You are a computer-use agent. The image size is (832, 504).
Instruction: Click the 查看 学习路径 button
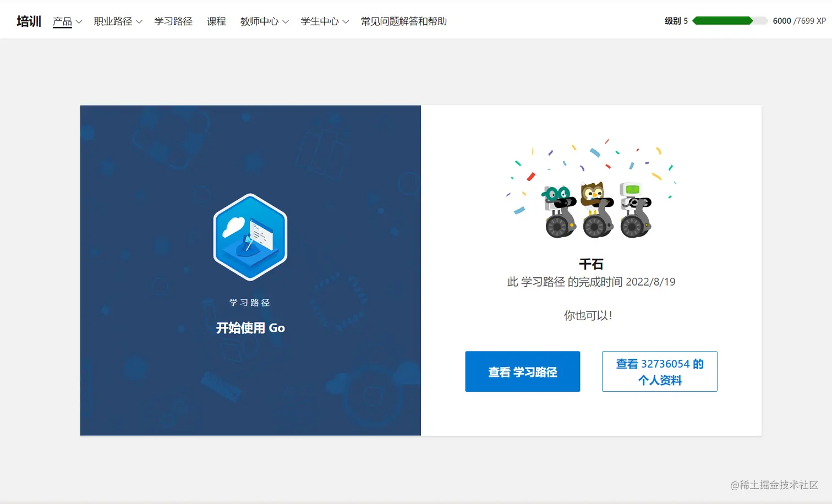523,371
